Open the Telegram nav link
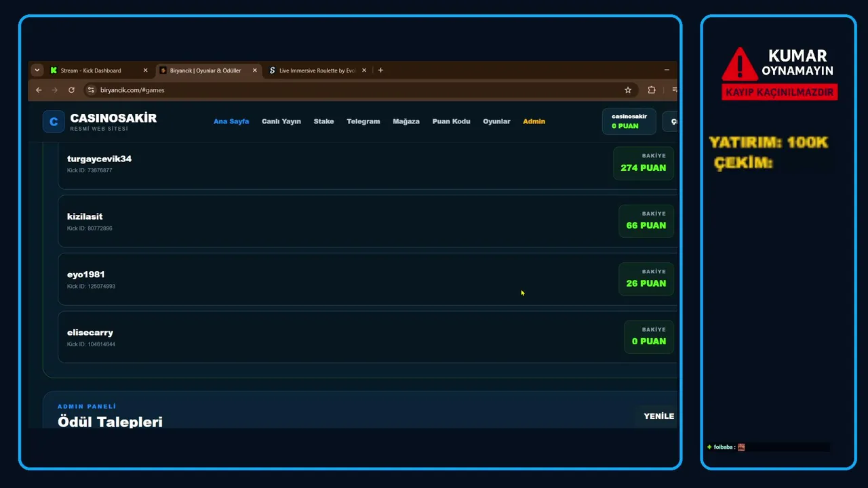This screenshot has width=868, height=488. click(363, 121)
